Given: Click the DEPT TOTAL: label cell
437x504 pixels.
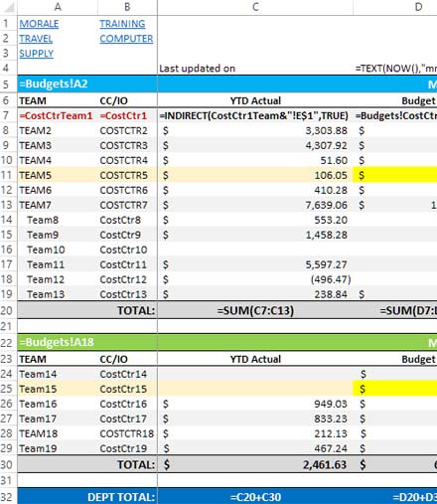Looking at the screenshot, I should click(x=87, y=497).
